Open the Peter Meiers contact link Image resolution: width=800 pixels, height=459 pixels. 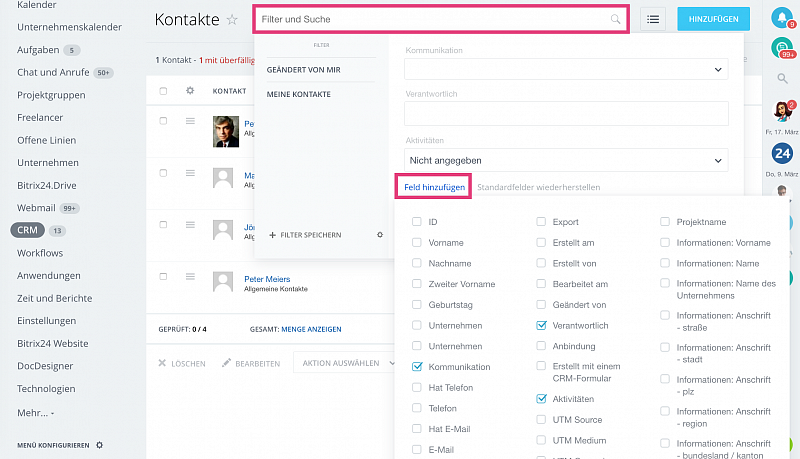pyautogui.click(x=267, y=279)
